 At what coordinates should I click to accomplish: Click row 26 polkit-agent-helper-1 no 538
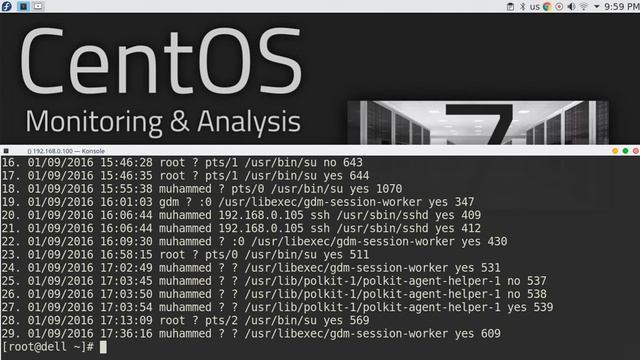click(274, 294)
